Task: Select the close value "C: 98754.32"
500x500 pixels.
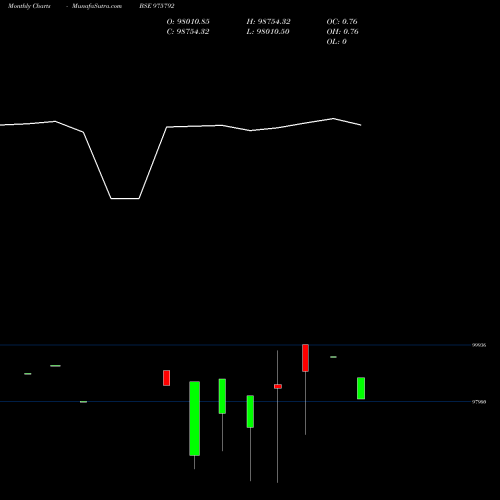Action: coord(188,32)
